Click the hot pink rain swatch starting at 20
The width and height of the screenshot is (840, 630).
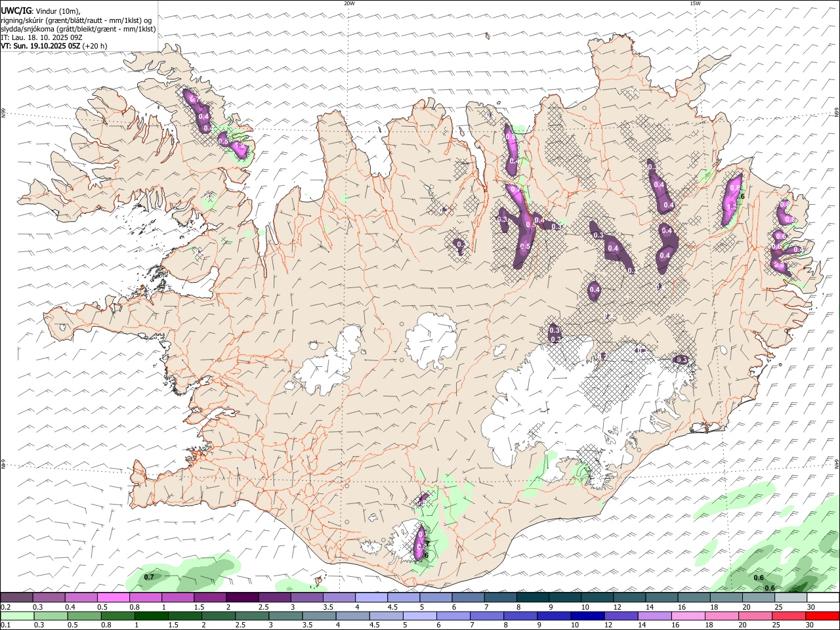[755, 616]
